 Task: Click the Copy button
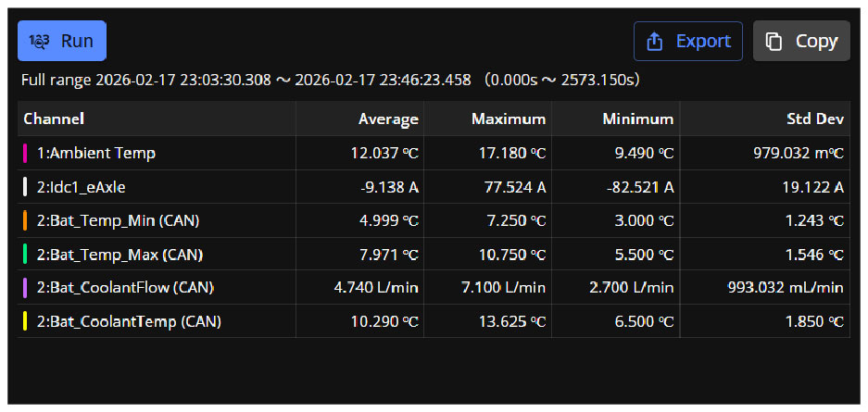click(x=801, y=41)
